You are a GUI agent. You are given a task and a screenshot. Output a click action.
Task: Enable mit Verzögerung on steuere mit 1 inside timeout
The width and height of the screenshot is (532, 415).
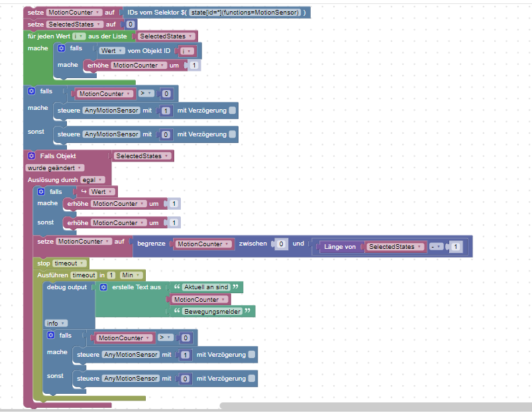click(x=252, y=354)
